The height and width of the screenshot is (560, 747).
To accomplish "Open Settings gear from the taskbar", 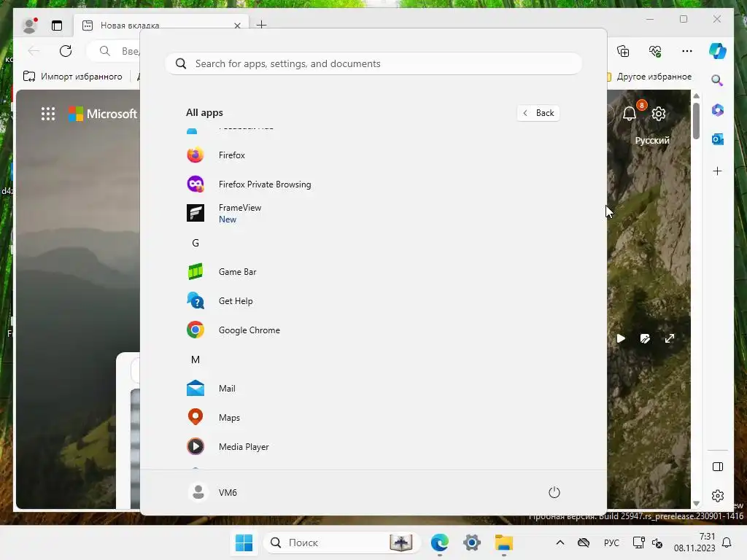I will [472, 542].
